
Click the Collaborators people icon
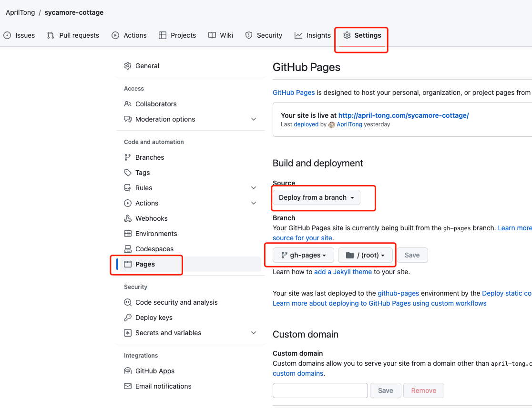[x=128, y=104]
